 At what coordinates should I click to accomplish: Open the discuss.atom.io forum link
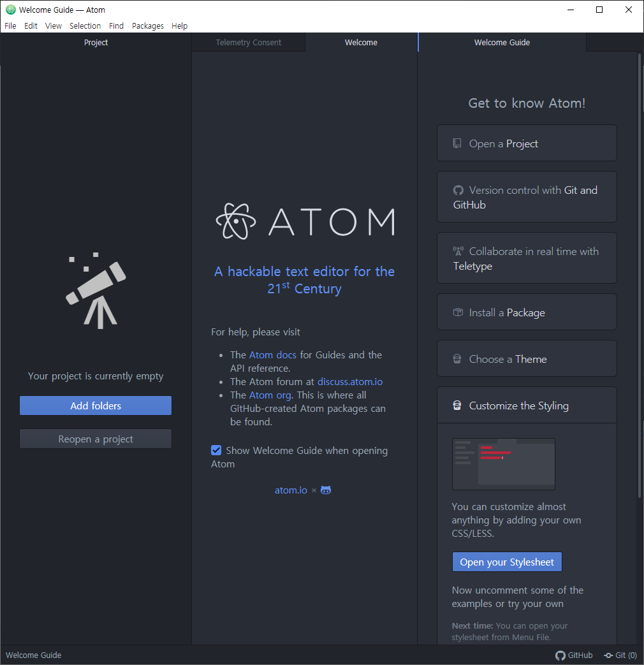(350, 382)
